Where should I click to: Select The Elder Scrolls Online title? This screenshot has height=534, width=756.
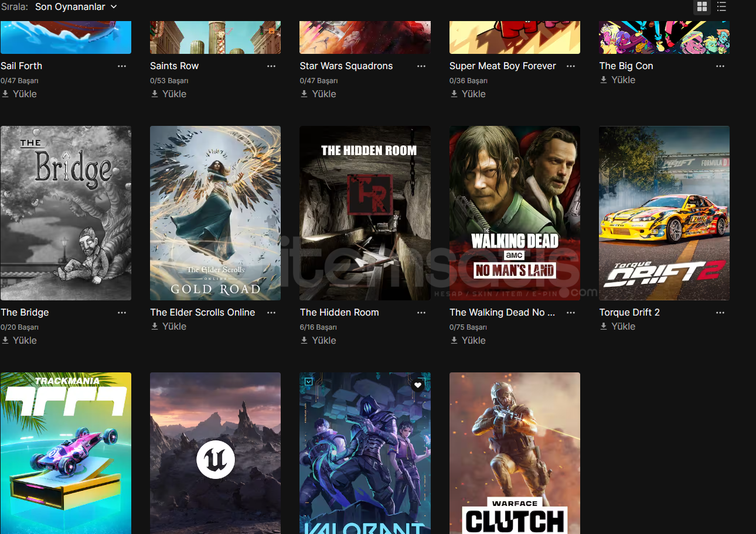(x=203, y=313)
